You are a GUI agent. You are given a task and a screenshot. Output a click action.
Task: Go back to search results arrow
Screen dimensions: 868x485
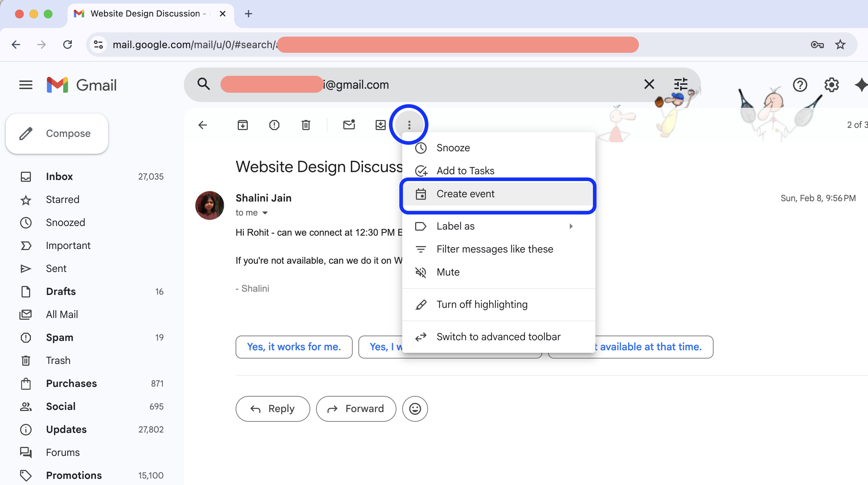click(x=203, y=125)
